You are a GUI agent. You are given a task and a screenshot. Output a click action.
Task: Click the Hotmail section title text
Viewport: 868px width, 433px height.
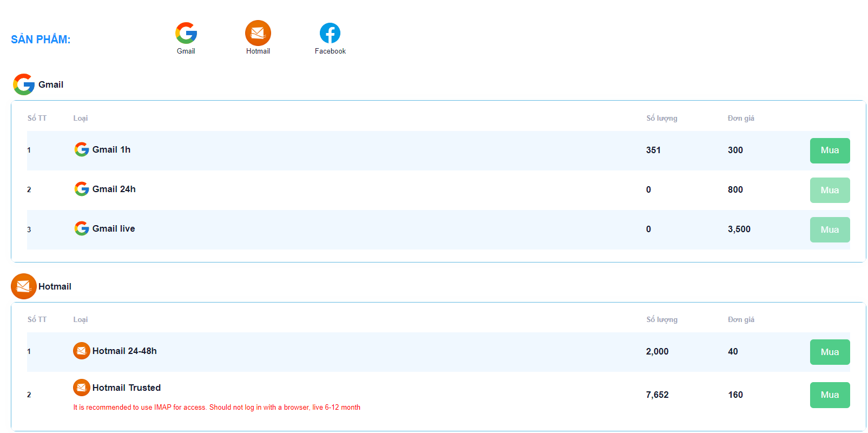55,286
